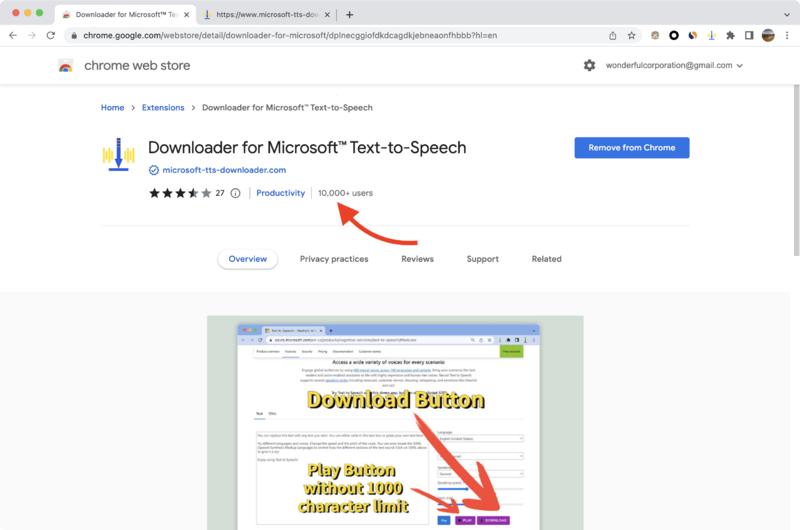Image resolution: width=800 pixels, height=530 pixels.
Task: Open the Extensions puzzle piece menu
Action: coord(730,35)
